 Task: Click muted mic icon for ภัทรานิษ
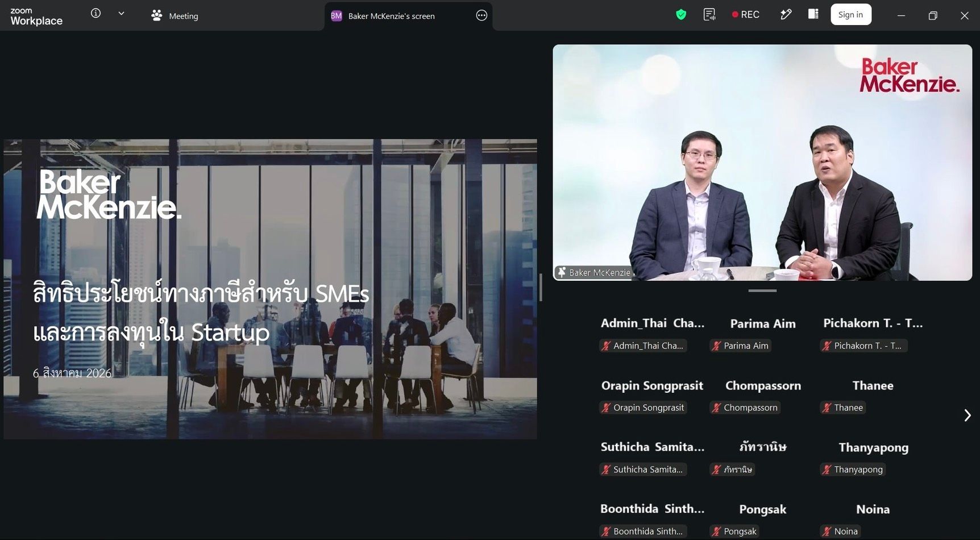716,470
